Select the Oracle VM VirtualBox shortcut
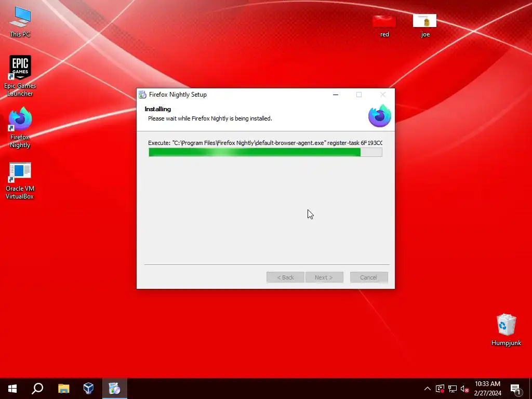Image resolution: width=532 pixels, height=399 pixels. [x=20, y=181]
